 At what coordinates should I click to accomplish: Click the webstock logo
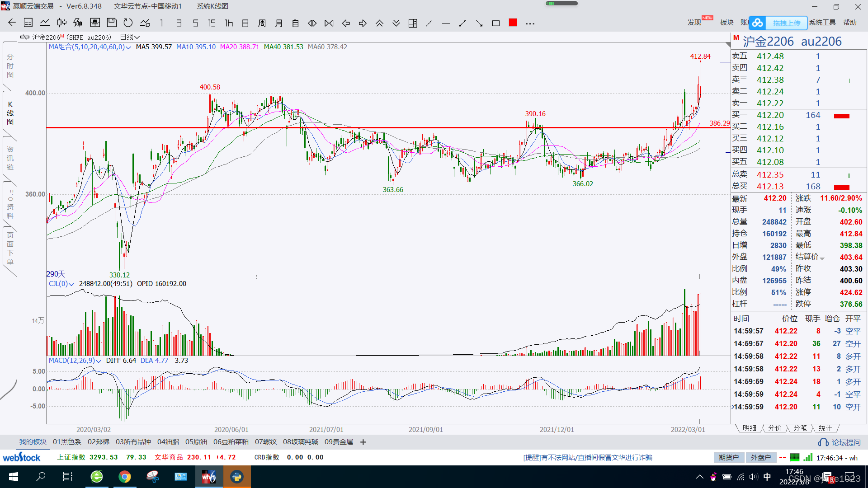click(21, 457)
